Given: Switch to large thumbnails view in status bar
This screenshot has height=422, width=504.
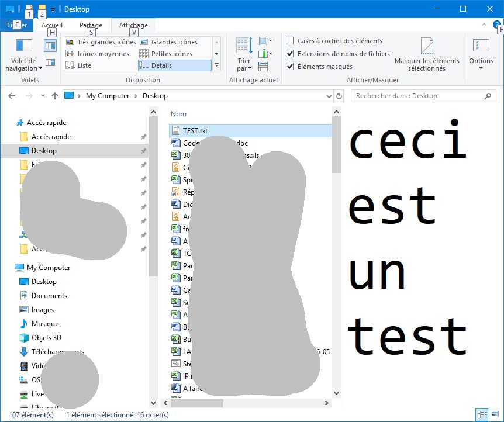Looking at the screenshot, I should [x=495, y=414].
